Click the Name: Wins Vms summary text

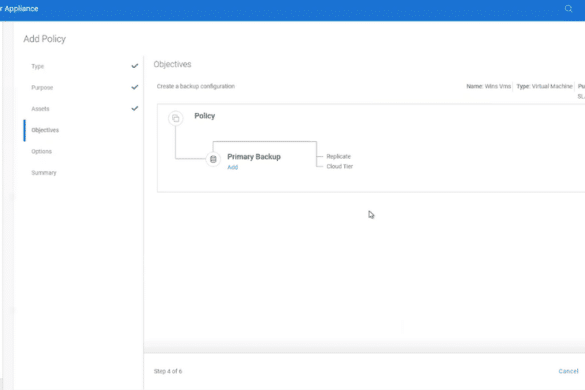tap(488, 86)
